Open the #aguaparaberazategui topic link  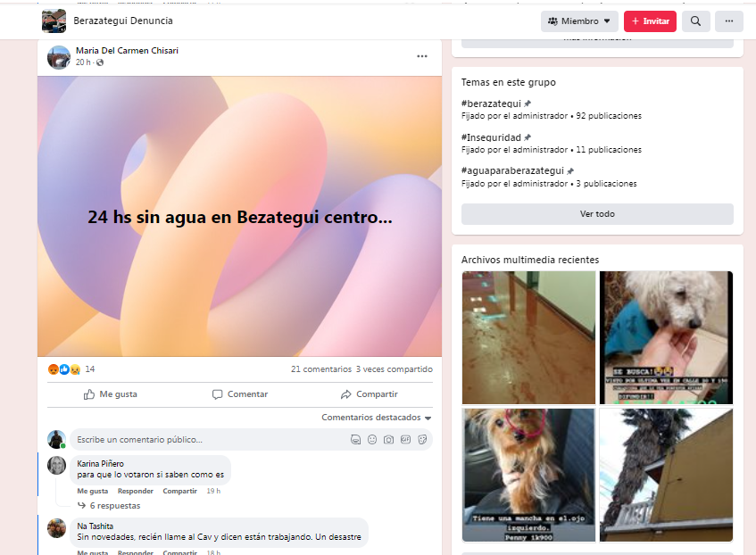click(512, 170)
